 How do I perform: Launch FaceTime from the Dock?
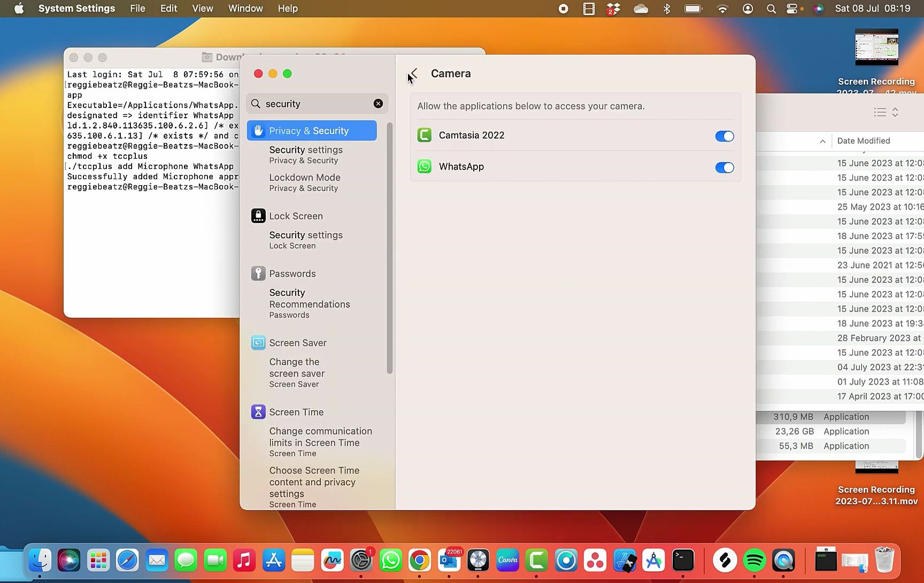tap(215, 561)
